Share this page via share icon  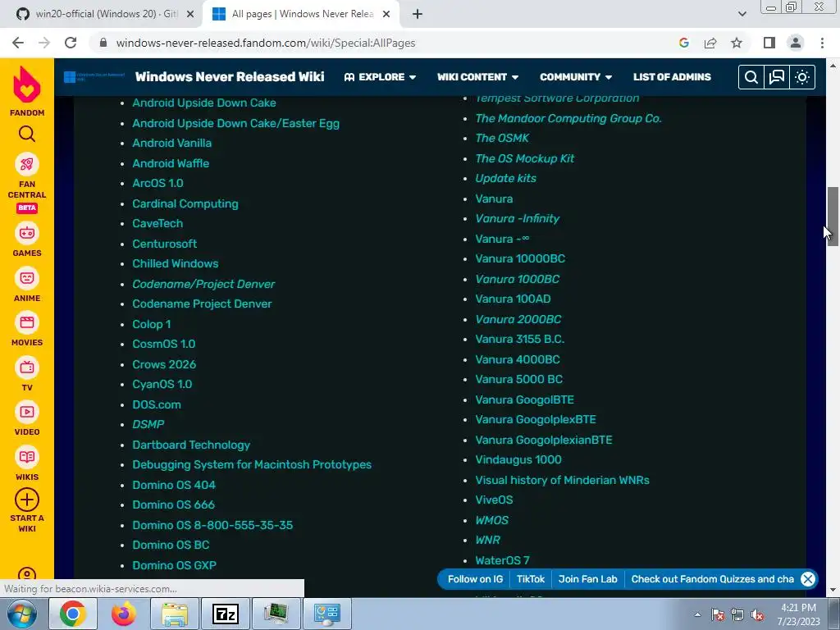click(x=710, y=43)
